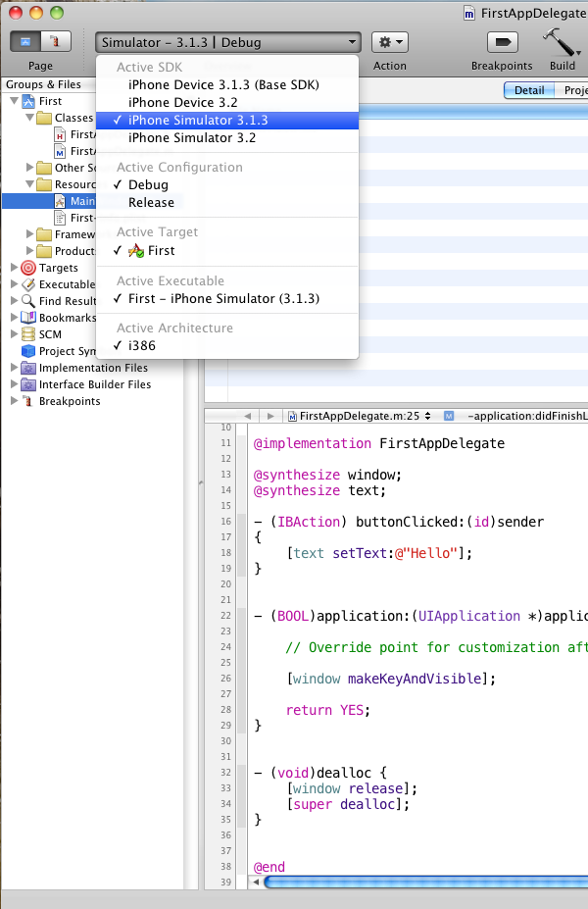Click the Classes folder icon
The width and height of the screenshot is (588, 909).
44,119
